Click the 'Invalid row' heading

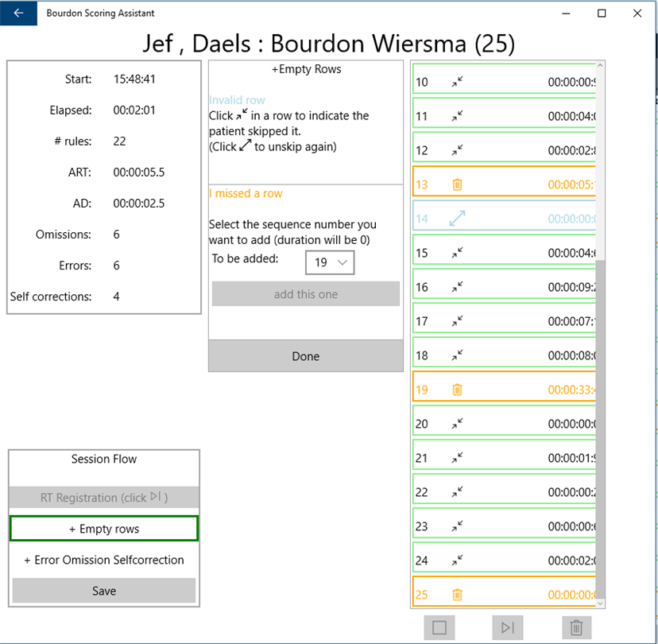pos(237,100)
